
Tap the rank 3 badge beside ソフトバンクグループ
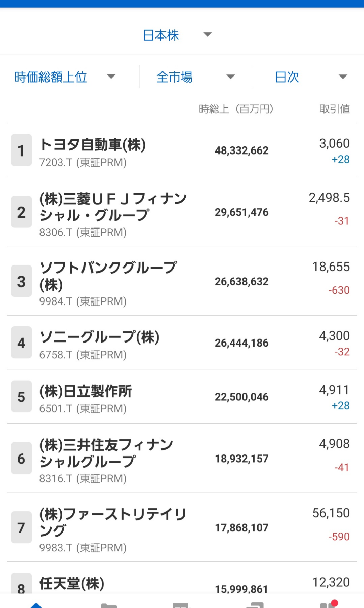pos(21,281)
